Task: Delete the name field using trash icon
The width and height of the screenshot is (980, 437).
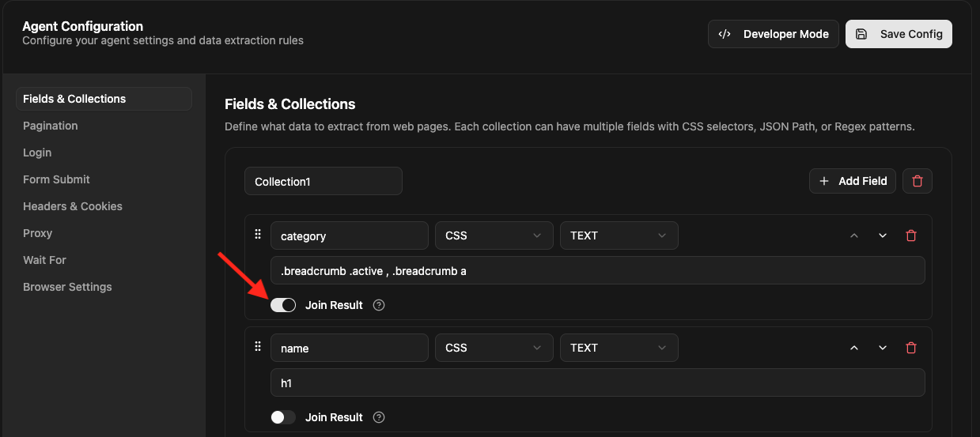Action: coord(911,348)
